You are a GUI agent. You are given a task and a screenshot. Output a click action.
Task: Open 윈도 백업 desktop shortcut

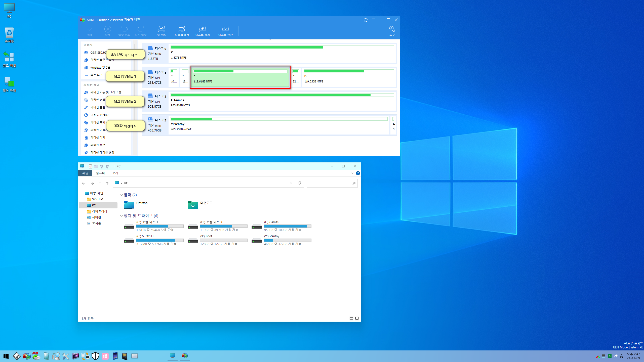(9, 59)
